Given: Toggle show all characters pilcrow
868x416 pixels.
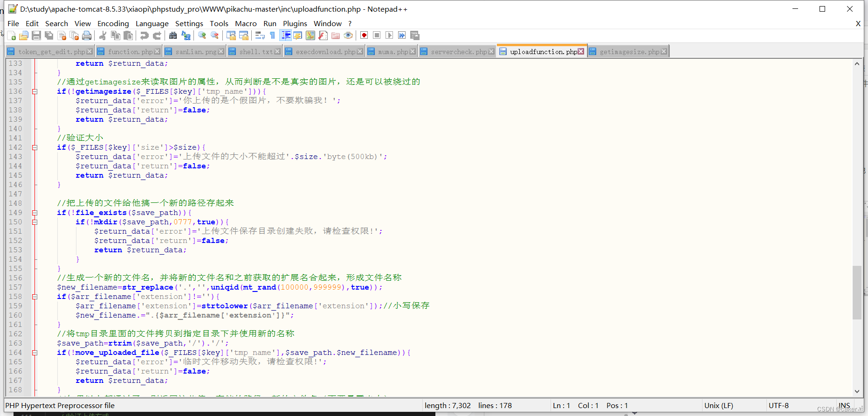Looking at the screenshot, I should tap(273, 35).
